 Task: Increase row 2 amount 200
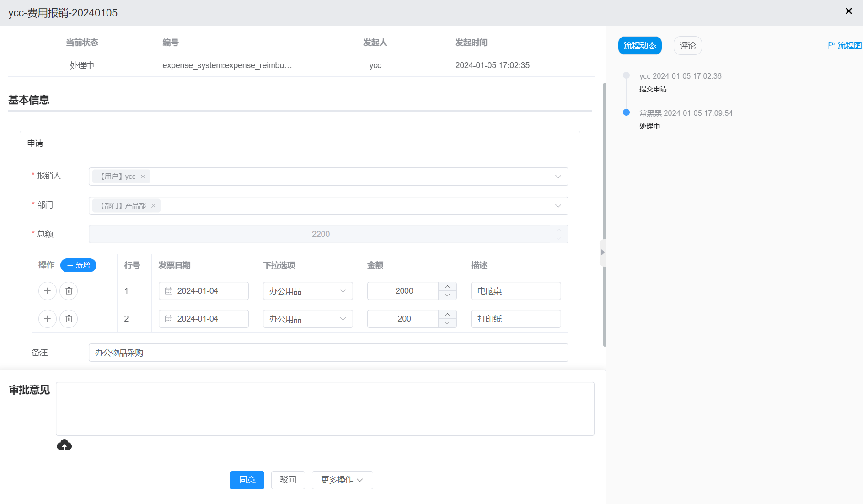tap(447, 314)
